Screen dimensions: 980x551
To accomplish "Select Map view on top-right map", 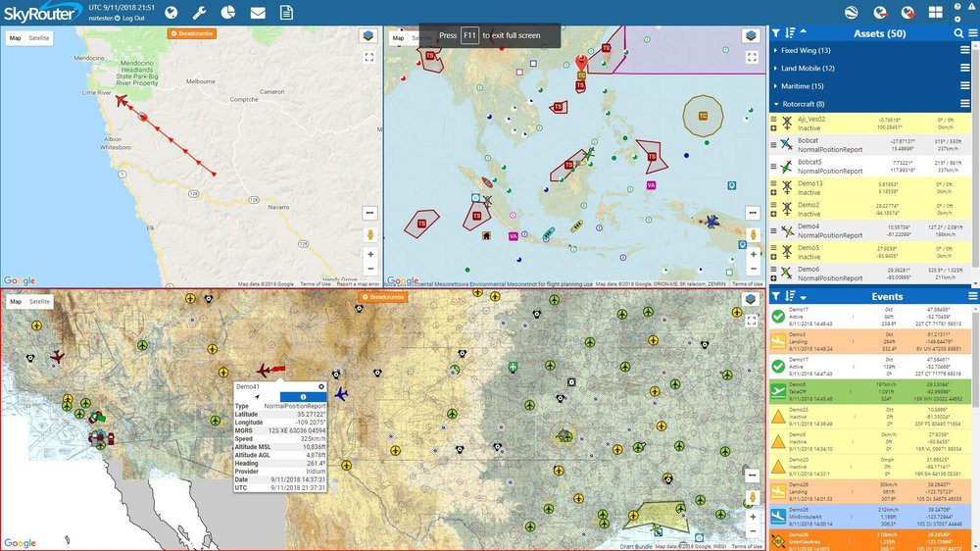I will point(398,38).
